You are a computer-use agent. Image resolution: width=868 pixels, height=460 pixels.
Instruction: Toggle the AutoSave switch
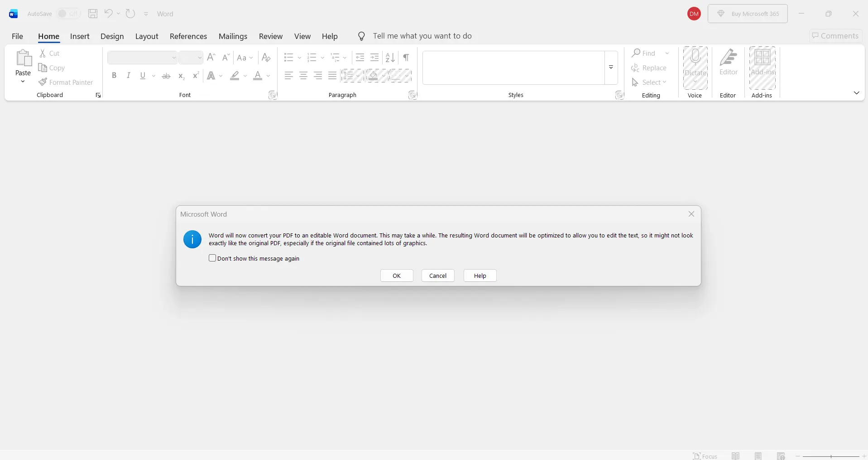(68, 14)
